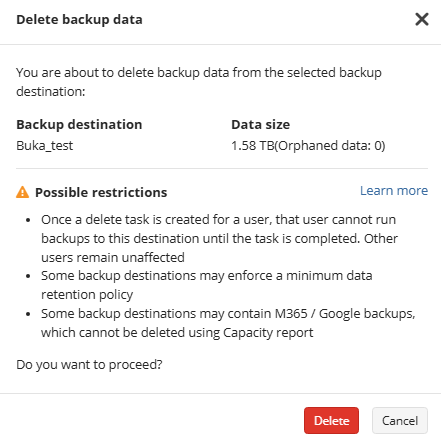This screenshot has width=441, height=446.
Task: Select the Buka_test destination name
Action: pyautogui.click(x=45, y=146)
